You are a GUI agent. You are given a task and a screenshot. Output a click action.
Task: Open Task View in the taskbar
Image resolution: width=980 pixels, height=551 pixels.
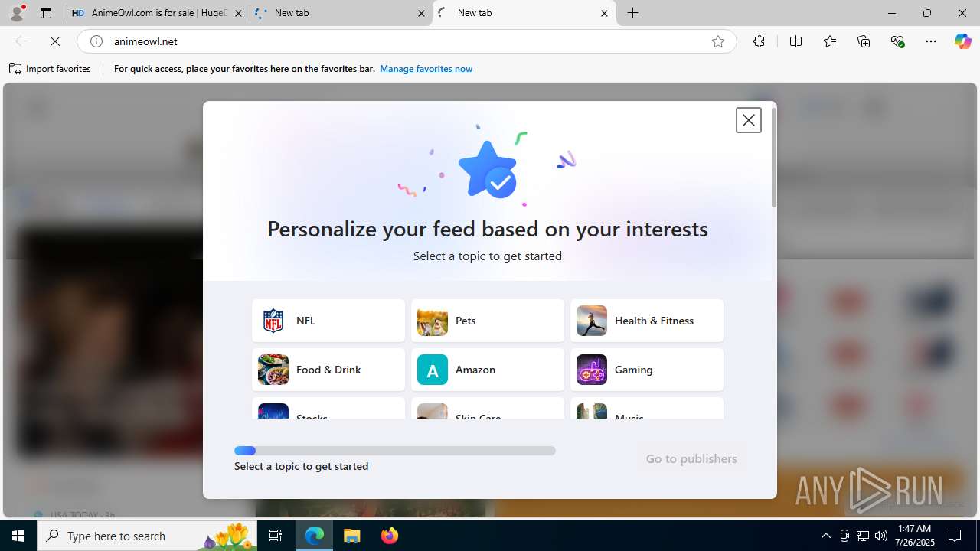pos(276,536)
